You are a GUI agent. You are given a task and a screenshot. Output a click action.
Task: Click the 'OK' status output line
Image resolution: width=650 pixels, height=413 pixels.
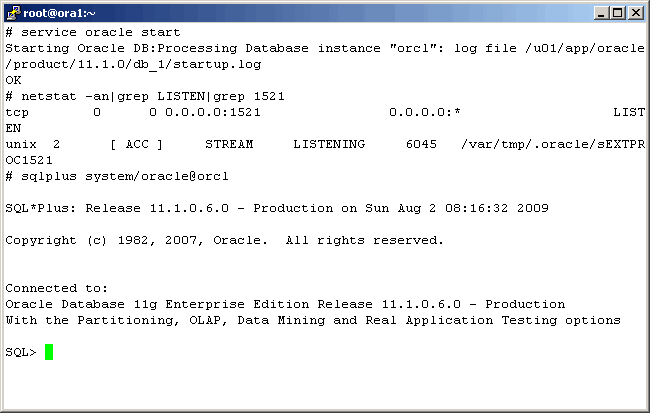pos(13,80)
